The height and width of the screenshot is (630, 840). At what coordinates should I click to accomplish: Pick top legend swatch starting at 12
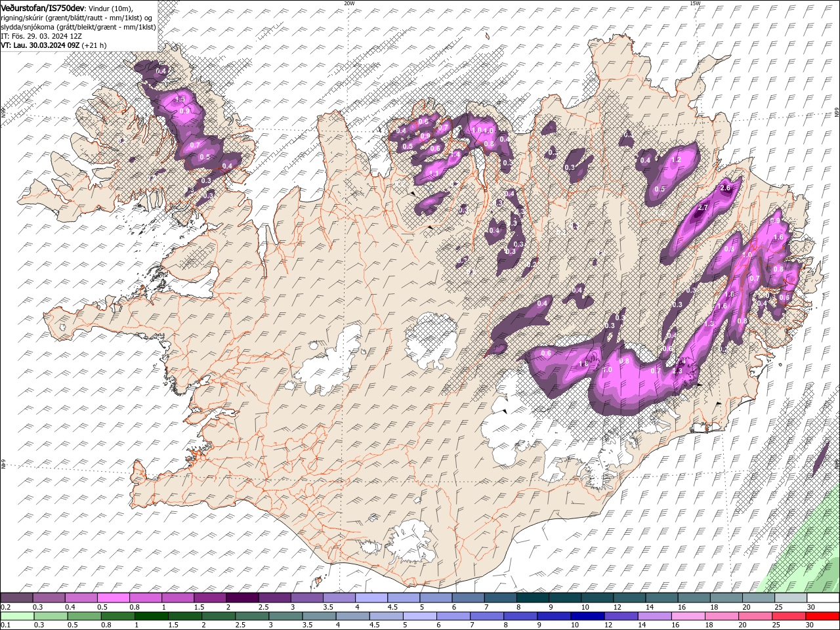(629, 598)
